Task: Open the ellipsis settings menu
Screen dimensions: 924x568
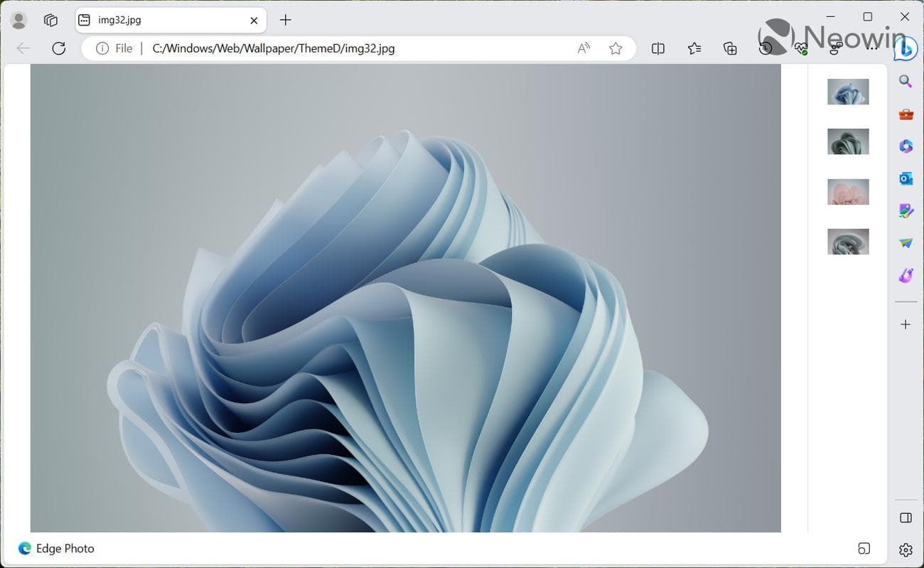Action: 873,48
